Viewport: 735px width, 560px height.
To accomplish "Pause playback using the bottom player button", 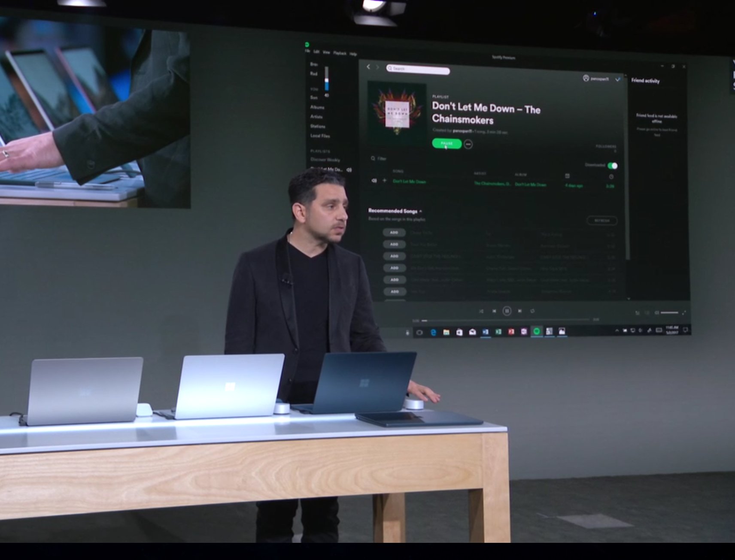I will point(507,311).
